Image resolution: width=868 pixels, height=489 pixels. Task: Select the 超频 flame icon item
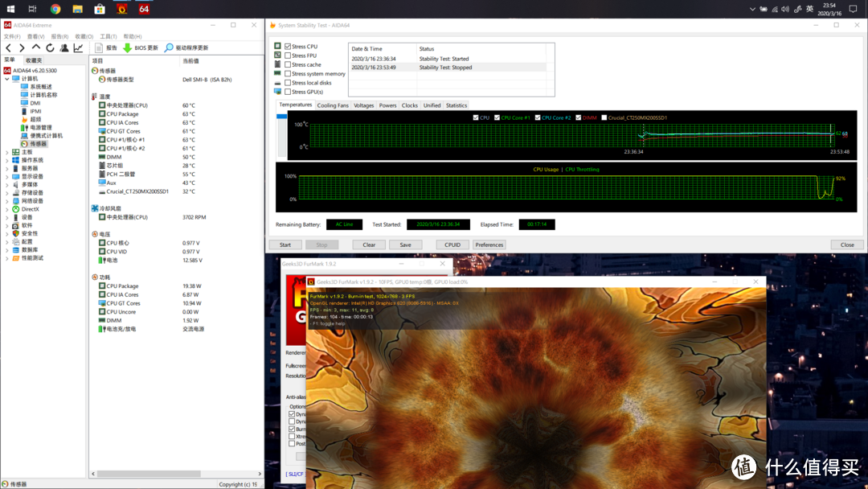click(24, 119)
